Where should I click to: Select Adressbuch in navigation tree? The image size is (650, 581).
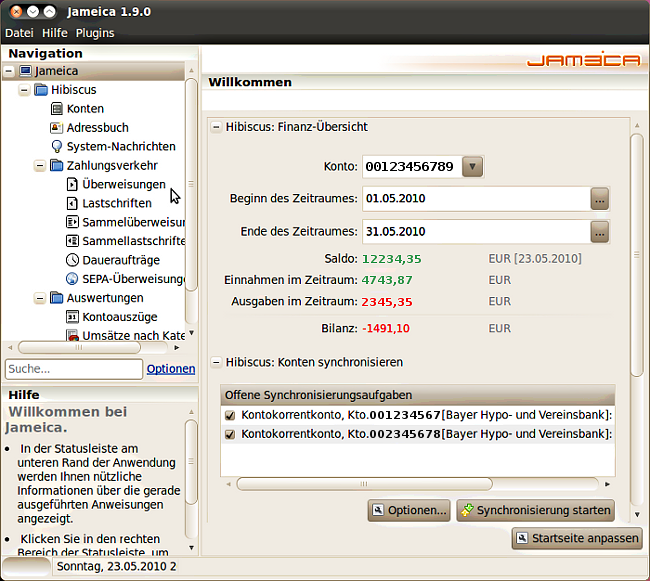click(97, 128)
